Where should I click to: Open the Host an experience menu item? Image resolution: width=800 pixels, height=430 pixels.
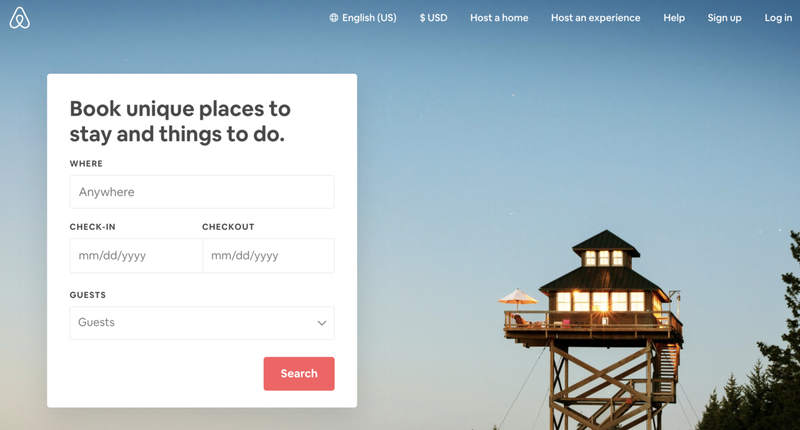click(x=595, y=18)
